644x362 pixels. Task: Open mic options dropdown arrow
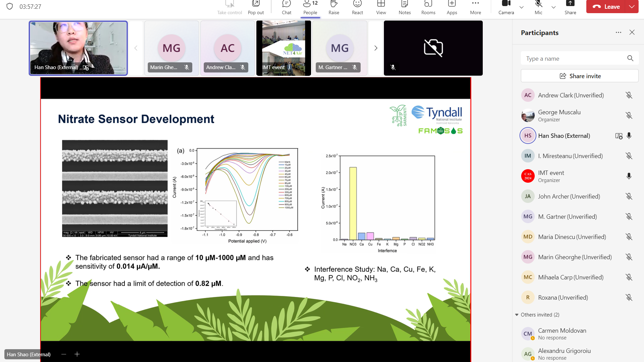coord(554,7)
